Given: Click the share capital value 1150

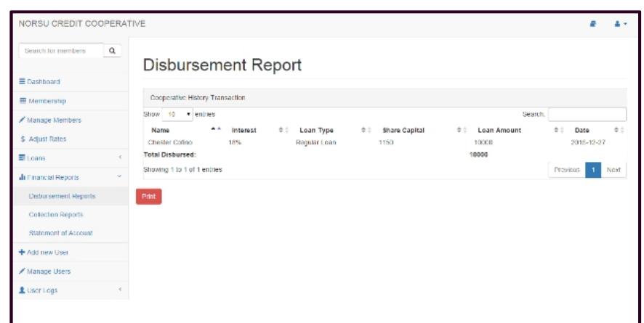Looking at the screenshot, I should [386, 142].
